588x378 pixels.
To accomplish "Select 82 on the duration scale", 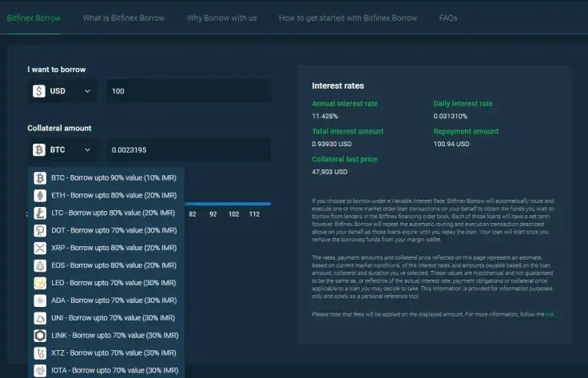I will click(x=193, y=214).
